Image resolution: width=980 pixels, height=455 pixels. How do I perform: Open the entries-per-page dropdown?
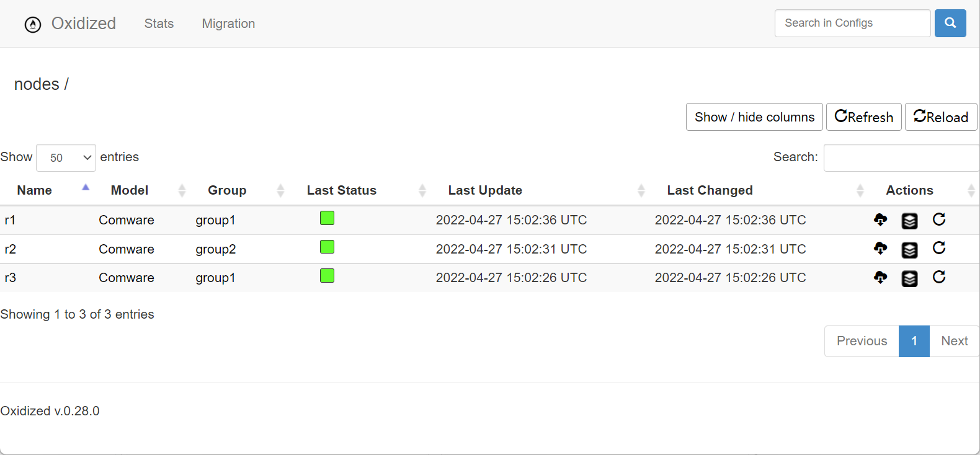coord(66,157)
